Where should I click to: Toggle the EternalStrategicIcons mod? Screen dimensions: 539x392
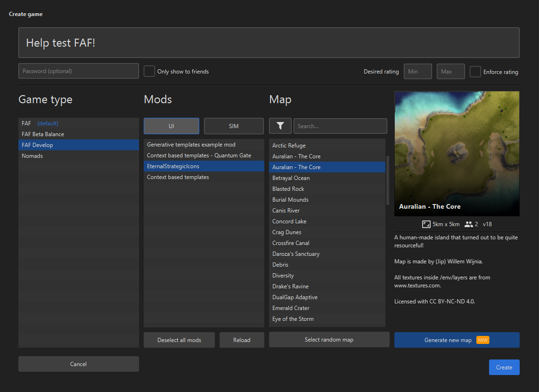click(204, 166)
